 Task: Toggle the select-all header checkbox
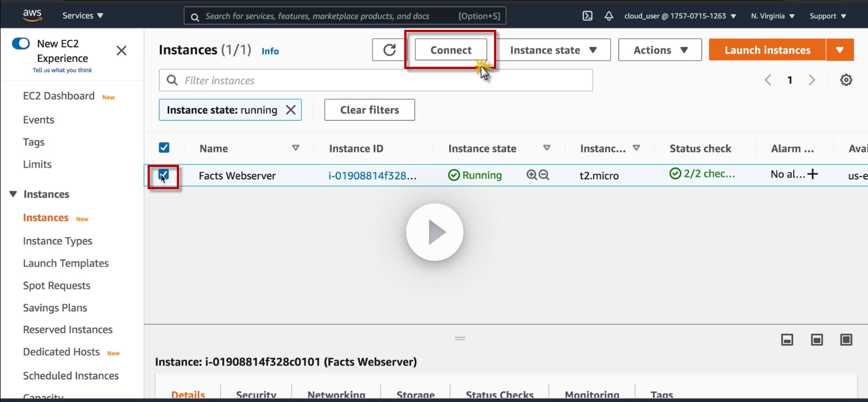click(x=164, y=148)
